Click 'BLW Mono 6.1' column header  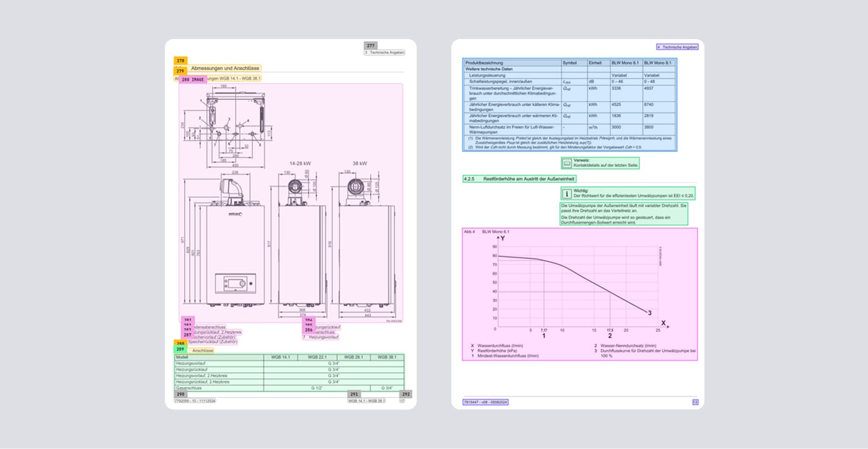click(625, 63)
